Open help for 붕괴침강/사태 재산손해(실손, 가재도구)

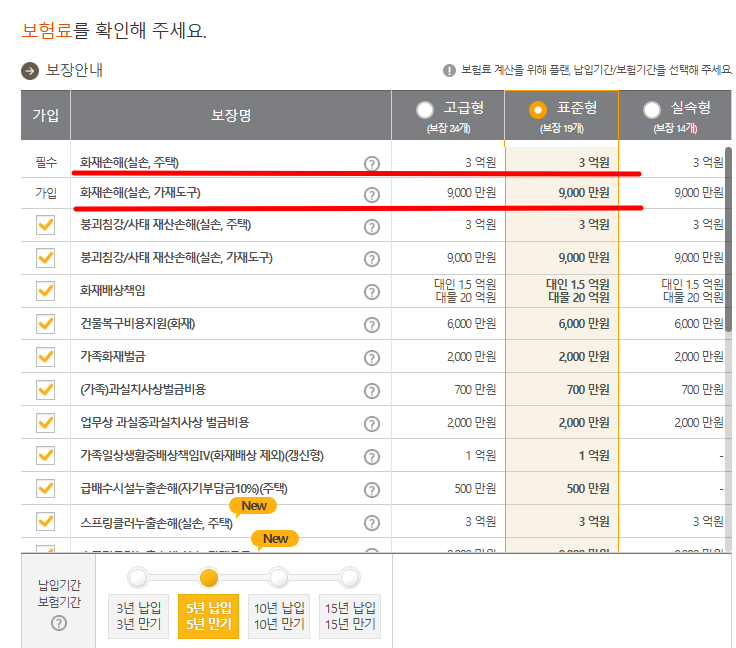click(372, 259)
